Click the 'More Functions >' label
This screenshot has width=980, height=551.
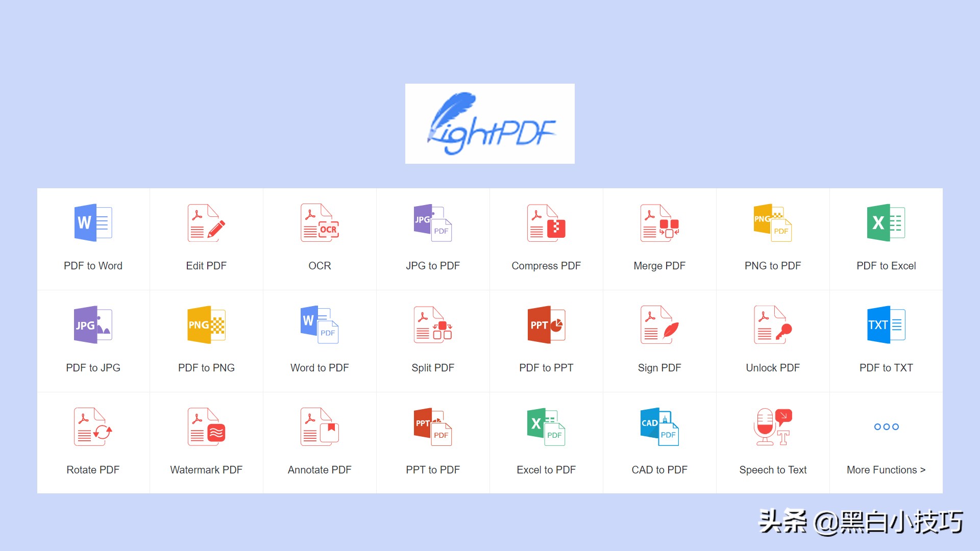click(x=886, y=470)
